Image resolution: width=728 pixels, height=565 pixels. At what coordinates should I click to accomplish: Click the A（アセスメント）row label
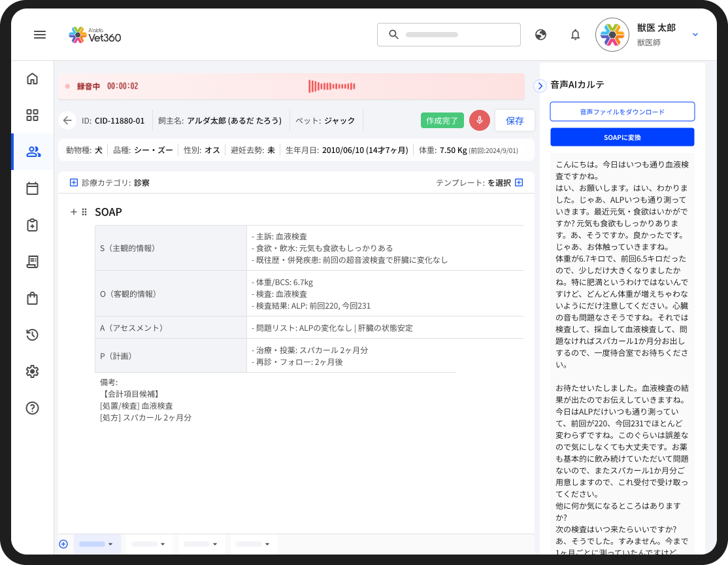132,328
